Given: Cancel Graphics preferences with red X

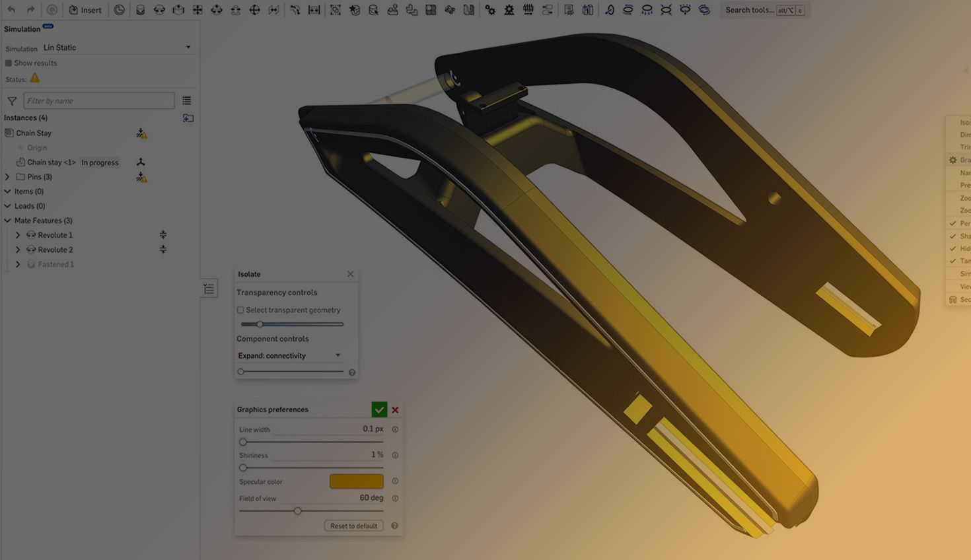Looking at the screenshot, I should 395,410.
